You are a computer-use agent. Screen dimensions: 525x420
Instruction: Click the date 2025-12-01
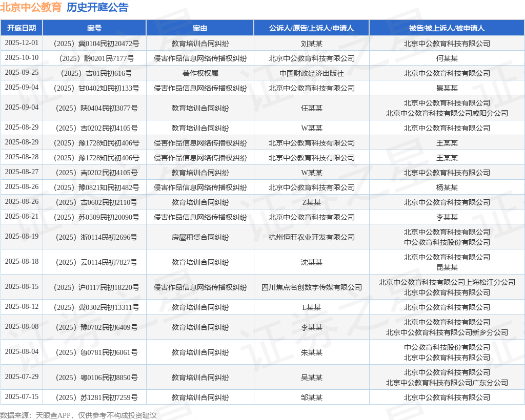[x=22, y=43]
